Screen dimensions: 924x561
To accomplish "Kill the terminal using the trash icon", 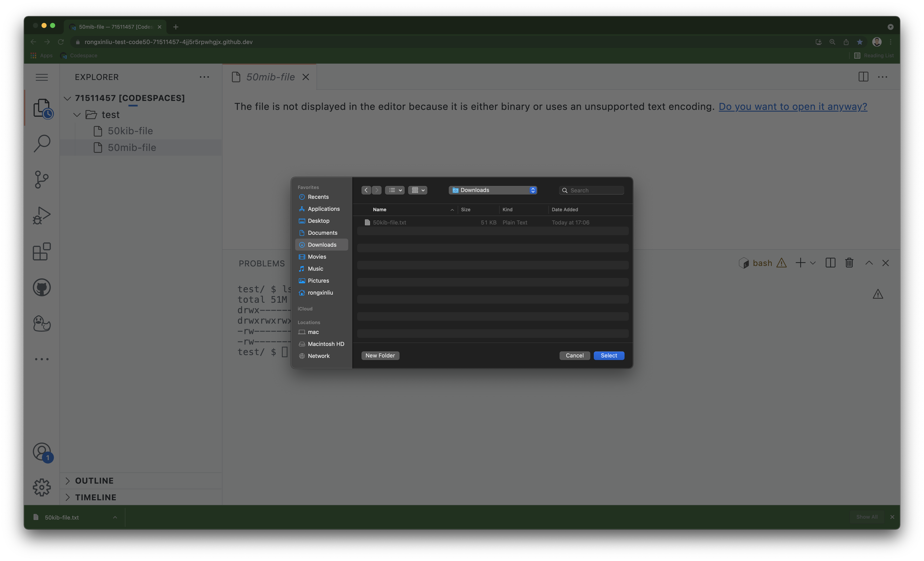I will click(x=849, y=263).
